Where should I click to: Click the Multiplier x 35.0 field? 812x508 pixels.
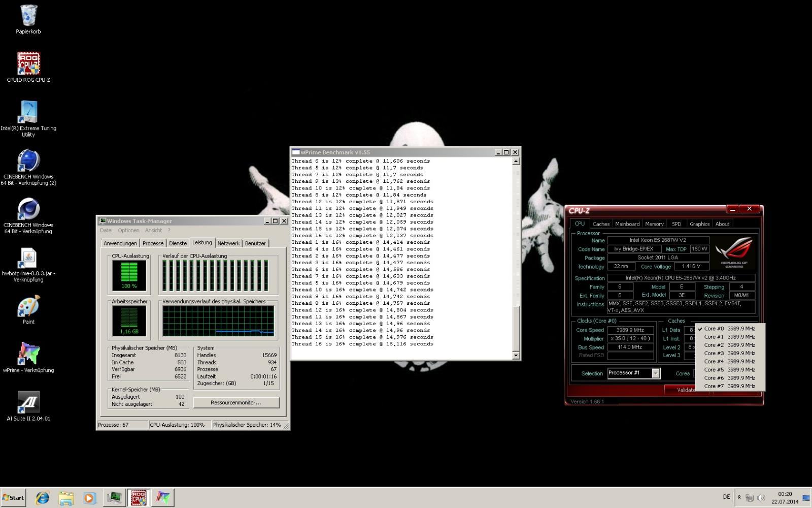(x=630, y=338)
